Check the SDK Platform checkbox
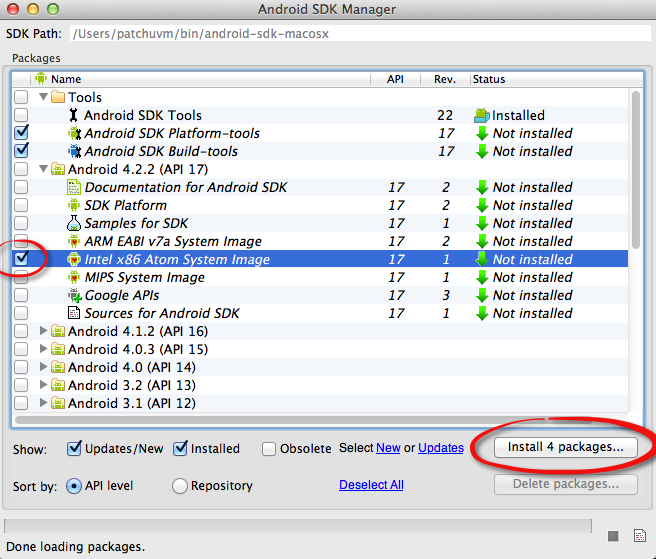Screen dimensions: 656x559 coord(21,205)
